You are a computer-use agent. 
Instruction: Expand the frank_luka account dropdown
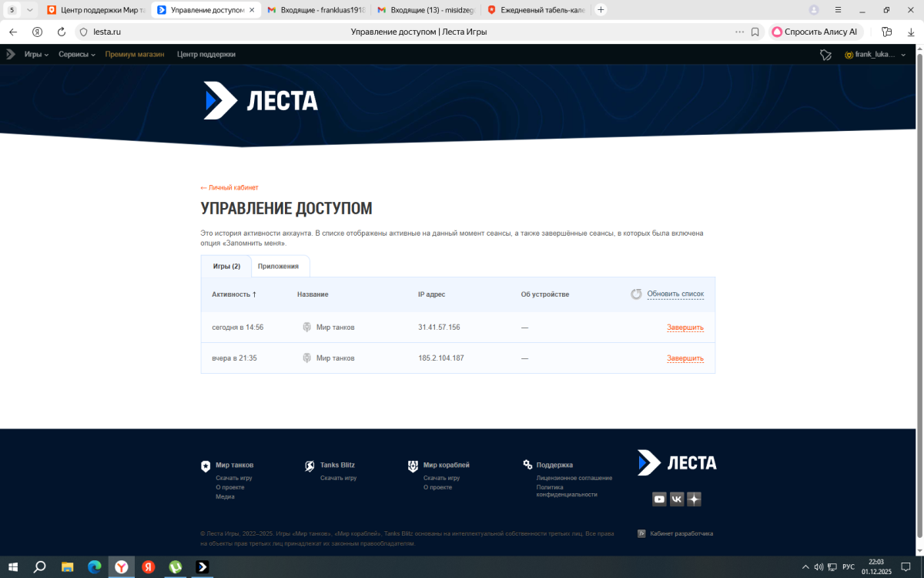click(x=875, y=55)
